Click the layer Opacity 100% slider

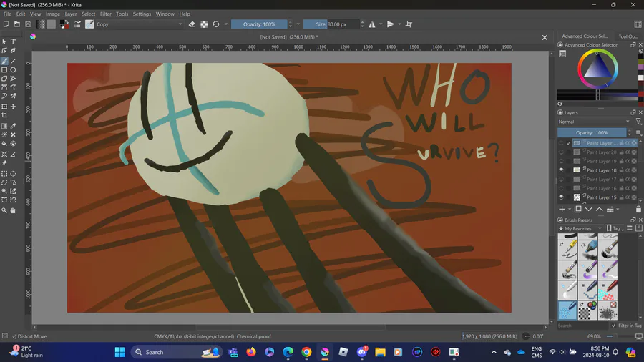coord(592,132)
